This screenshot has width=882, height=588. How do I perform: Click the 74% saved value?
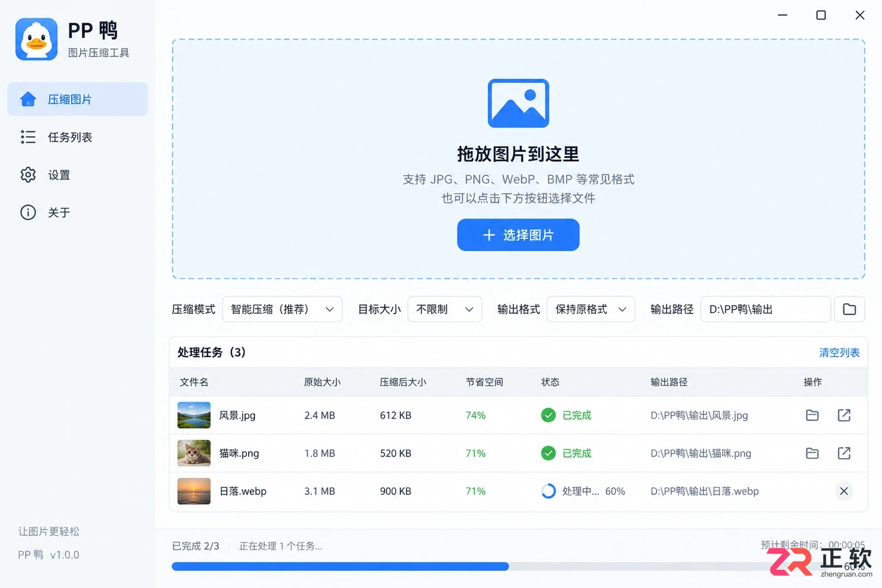(475, 415)
